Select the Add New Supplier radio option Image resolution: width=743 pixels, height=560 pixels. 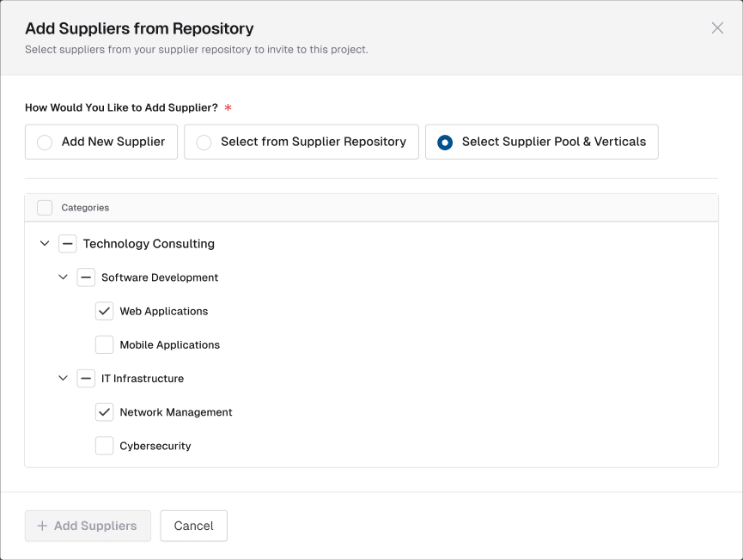pyautogui.click(x=45, y=143)
